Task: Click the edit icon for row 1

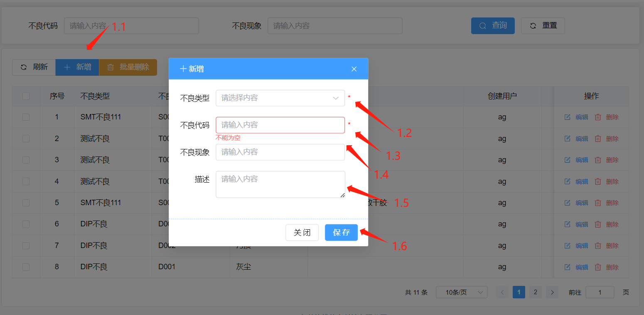Action: (x=567, y=117)
